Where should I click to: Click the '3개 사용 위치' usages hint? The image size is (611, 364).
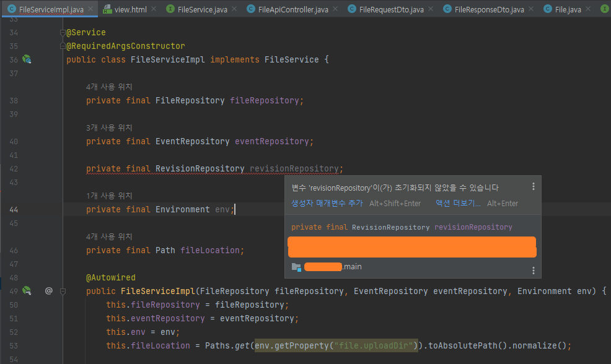pyautogui.click(x=109, y=128)
